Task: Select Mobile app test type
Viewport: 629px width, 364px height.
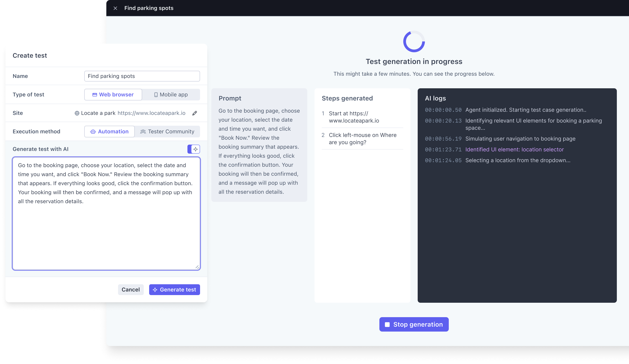Action: click(171, 95)
